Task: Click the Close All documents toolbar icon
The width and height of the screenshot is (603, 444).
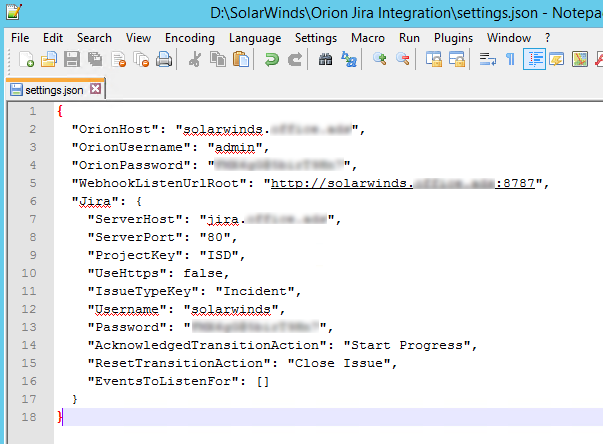Action: 141,60
